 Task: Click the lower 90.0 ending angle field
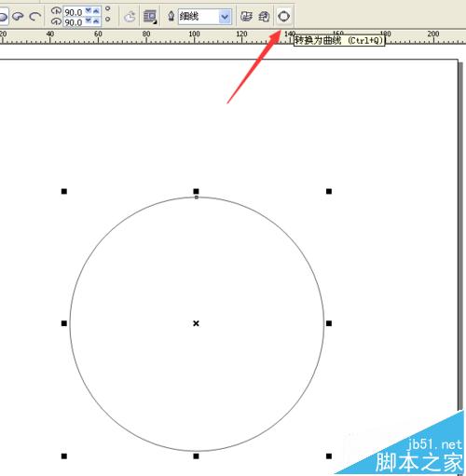(x=74, y=22)
